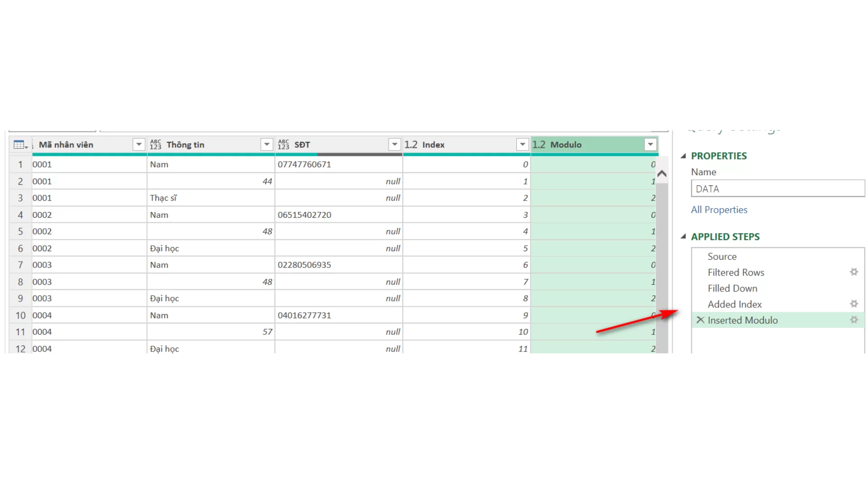Select the Filled Down step
The width and height of the screenshot is (868, 488).
coord(732,288)
